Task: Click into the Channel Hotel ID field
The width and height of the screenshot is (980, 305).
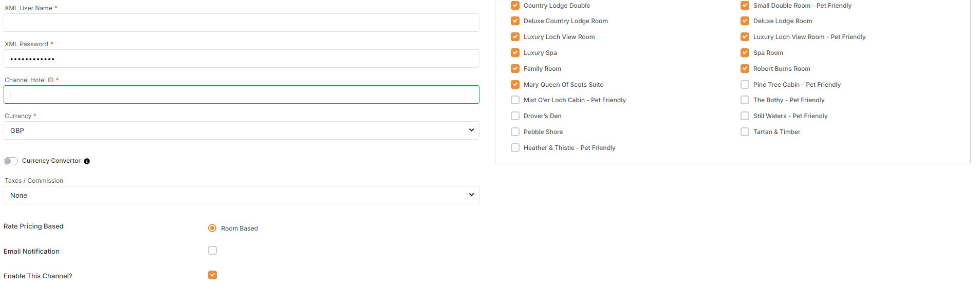Action: 241,94
